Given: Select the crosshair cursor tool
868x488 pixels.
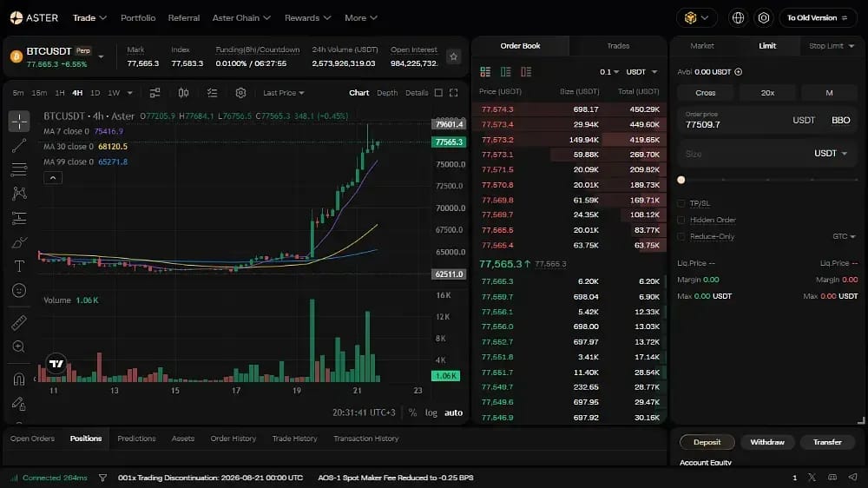Looking at the screenshot, I should click(x=19, y=122).
